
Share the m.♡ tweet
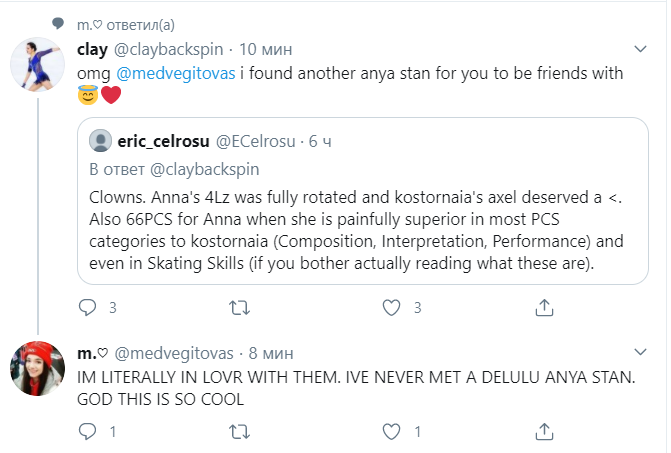pyautogui.click(x=545, y=432)
